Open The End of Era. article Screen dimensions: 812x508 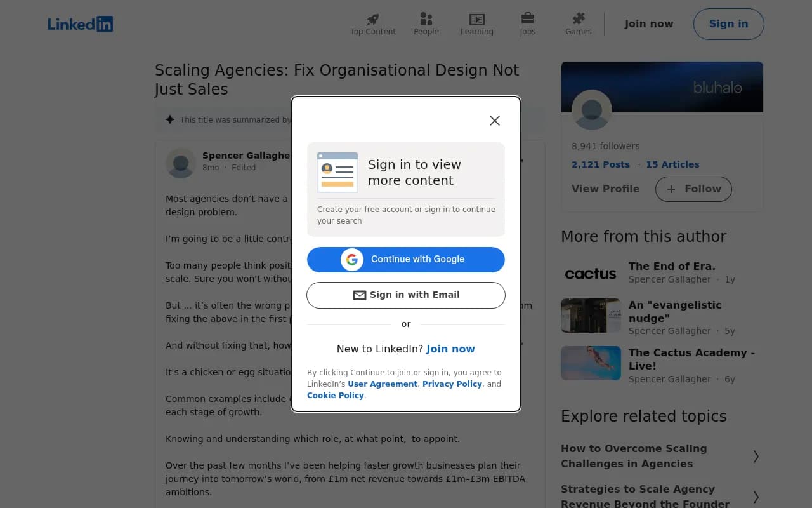(x=672, y=266)
